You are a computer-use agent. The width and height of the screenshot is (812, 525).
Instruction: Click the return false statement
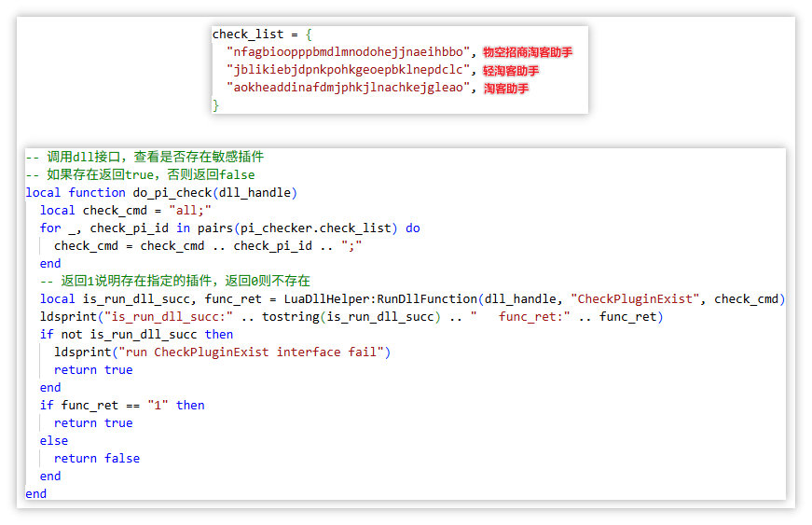[97, 458]
